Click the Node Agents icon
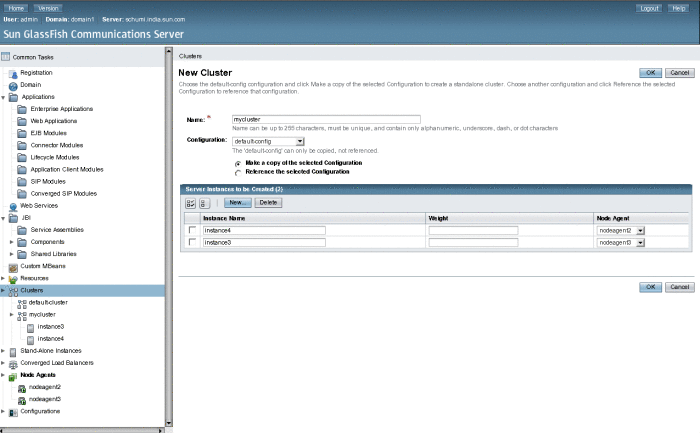The height and width of the screenshot is (433, 700). [x=13, y=376]
